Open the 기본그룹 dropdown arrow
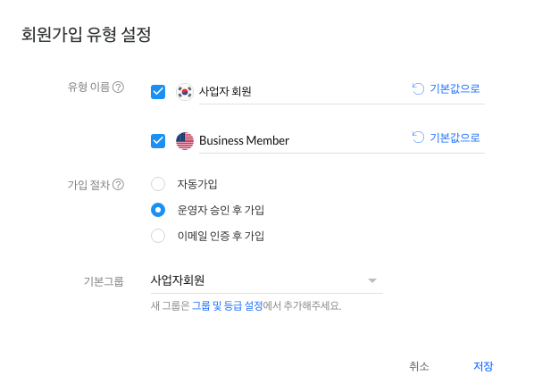Image resolution: width=534 pixels, height=392 pixels. pos(372,280)
